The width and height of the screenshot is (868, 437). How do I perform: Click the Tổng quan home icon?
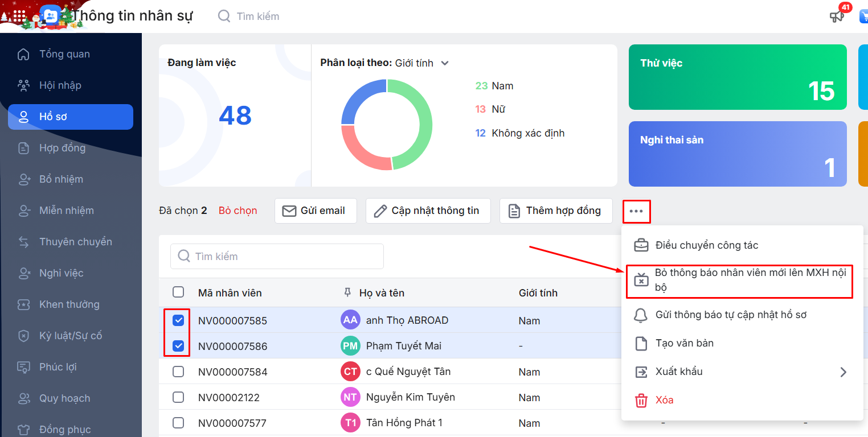[23, 55]
